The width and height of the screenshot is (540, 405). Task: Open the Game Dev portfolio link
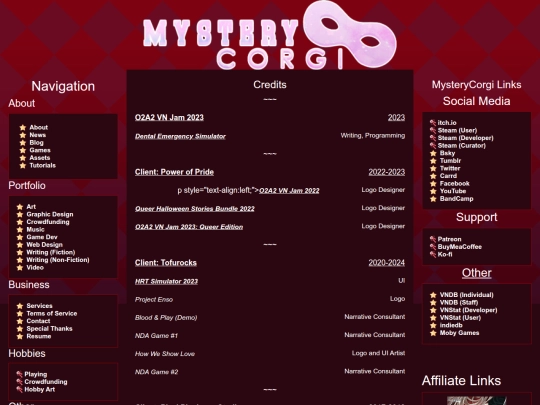click(x=42, y=237)
